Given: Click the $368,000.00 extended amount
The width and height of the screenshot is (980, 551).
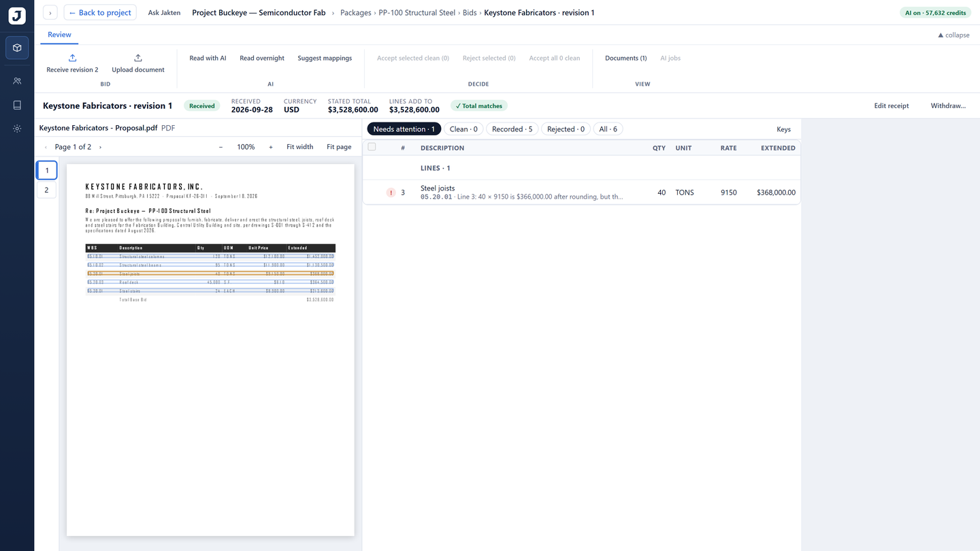Looking at the screenshot, I should [x=776, y=193].
